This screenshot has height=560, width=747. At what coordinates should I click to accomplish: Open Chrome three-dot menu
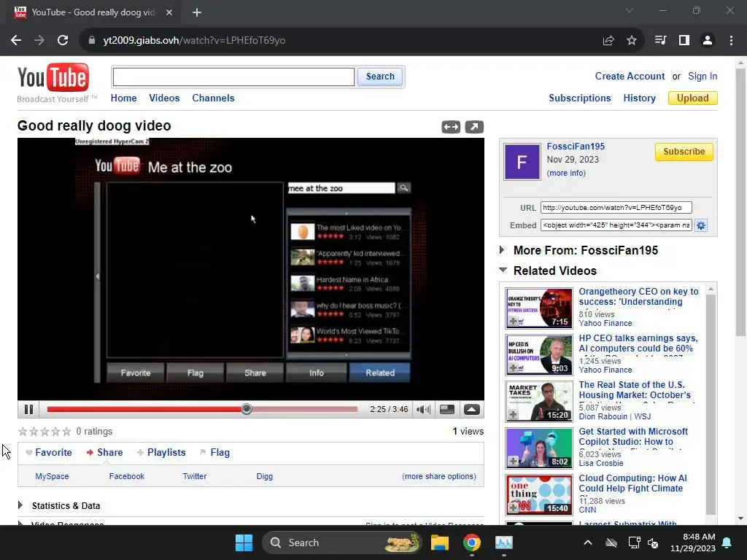[x=731, y=41]
